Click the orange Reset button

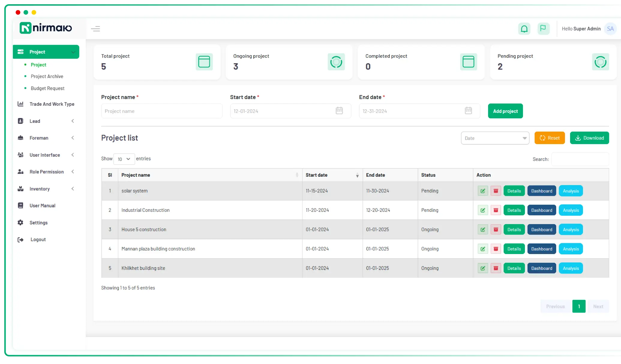click(549, 138)
